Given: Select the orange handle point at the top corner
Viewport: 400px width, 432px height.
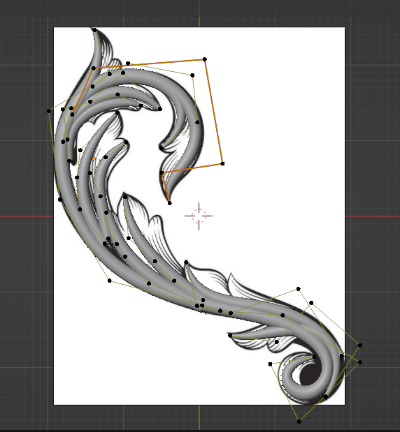Looking at the screenshot, I should coord(205,59).
